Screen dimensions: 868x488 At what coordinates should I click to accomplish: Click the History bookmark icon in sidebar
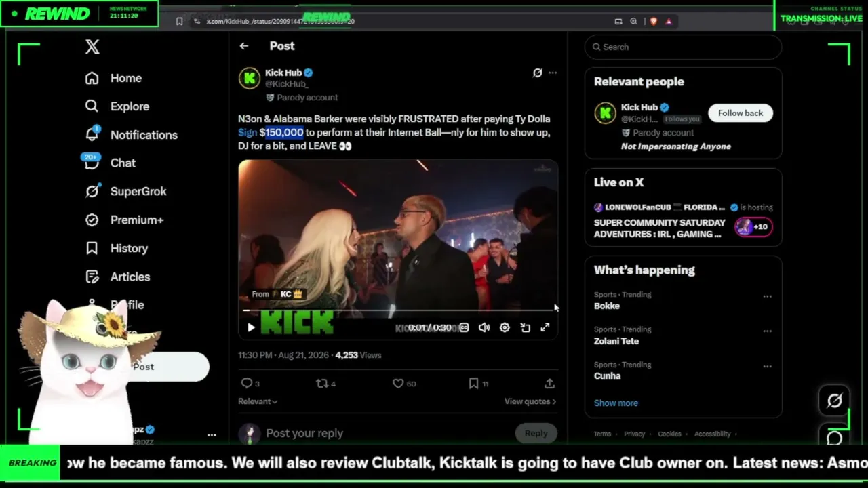pyautogui.click(x=92, y=248)
